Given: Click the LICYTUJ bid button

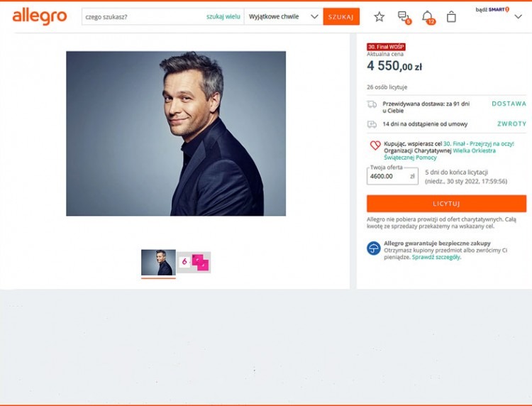Looking at the screenshot, I should 446,204.
